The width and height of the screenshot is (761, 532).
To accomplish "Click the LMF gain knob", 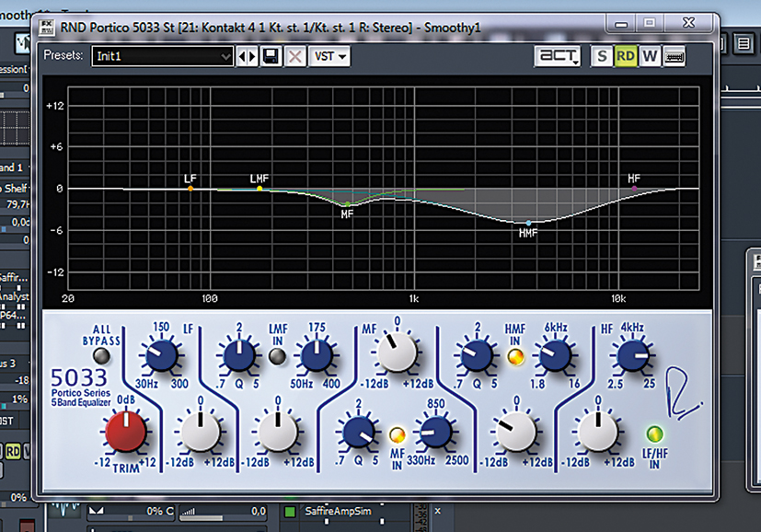I will [278, 431].
